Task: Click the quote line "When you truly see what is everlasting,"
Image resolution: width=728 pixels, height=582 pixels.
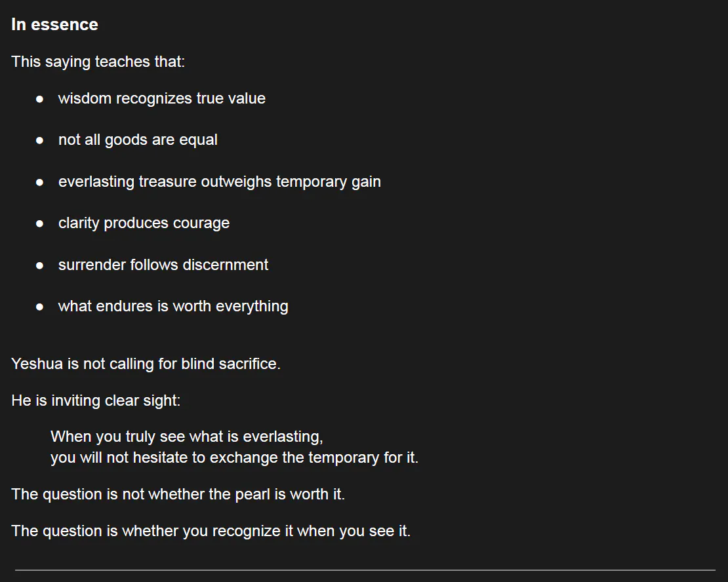Action: tap(186, 436)
